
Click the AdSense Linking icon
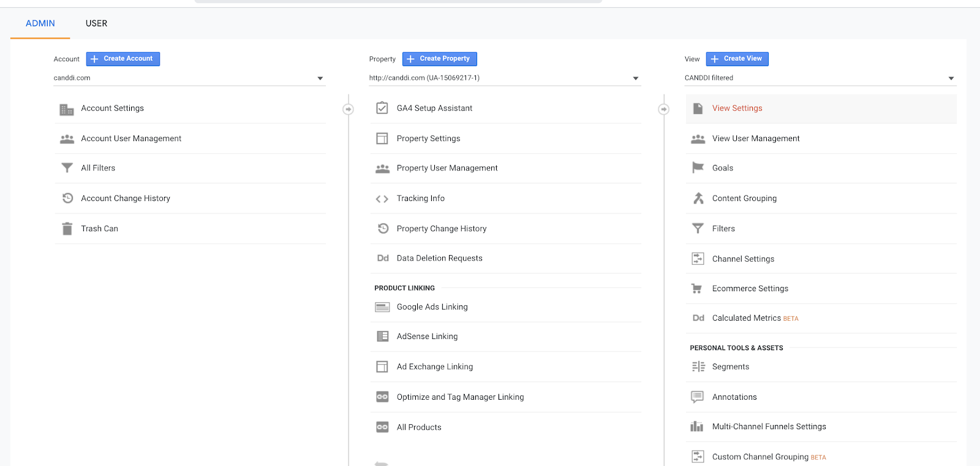[382, 336]
